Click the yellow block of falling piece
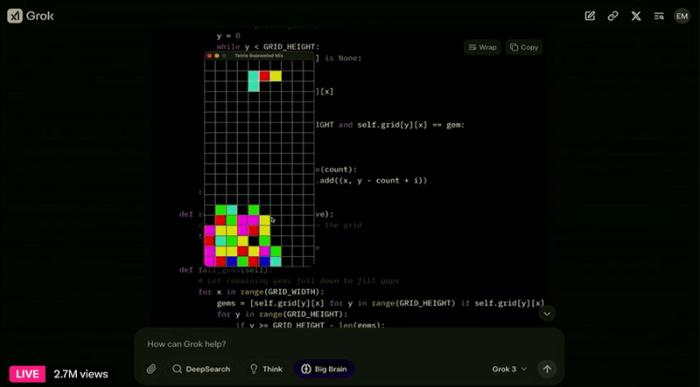Viewport: 700px width, 387px height. 275,75
